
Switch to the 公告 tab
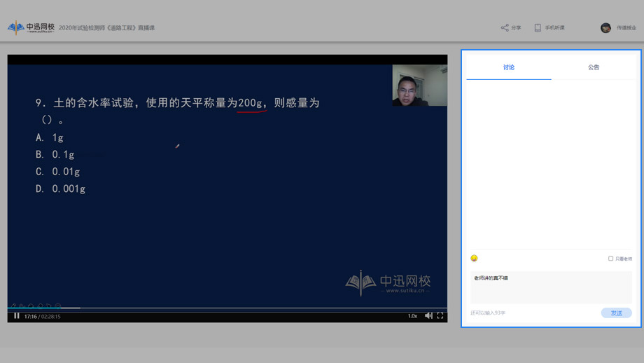(x=594, y=67)
